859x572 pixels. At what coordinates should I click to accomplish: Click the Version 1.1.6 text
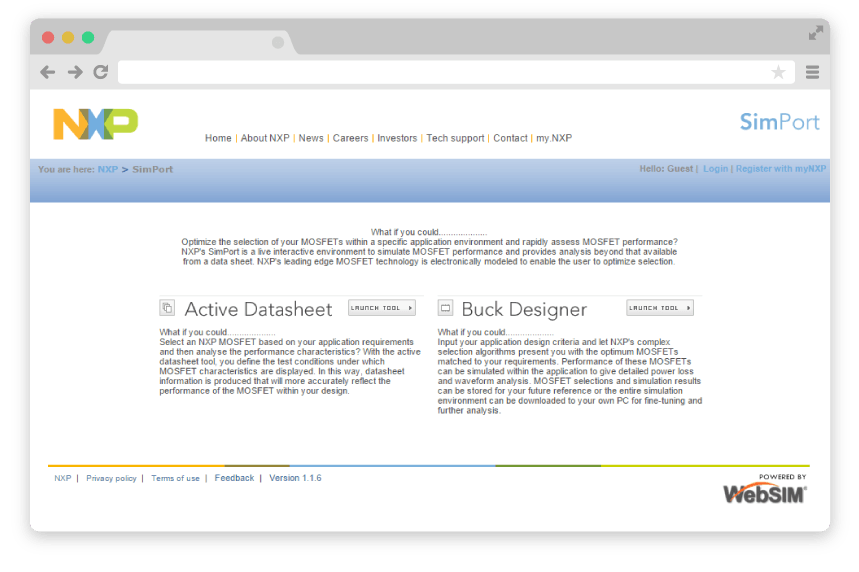pos(295,478)
